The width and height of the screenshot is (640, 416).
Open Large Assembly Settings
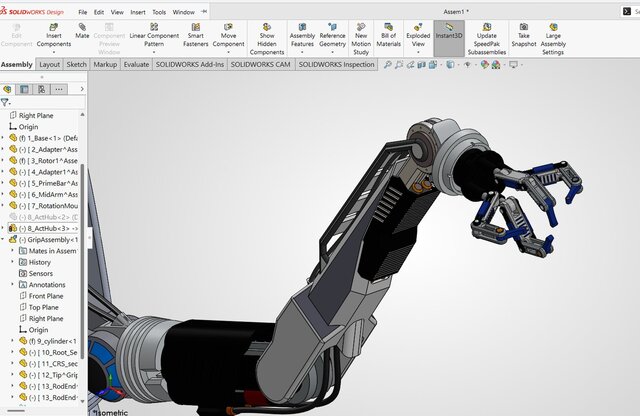pos(553,39)
